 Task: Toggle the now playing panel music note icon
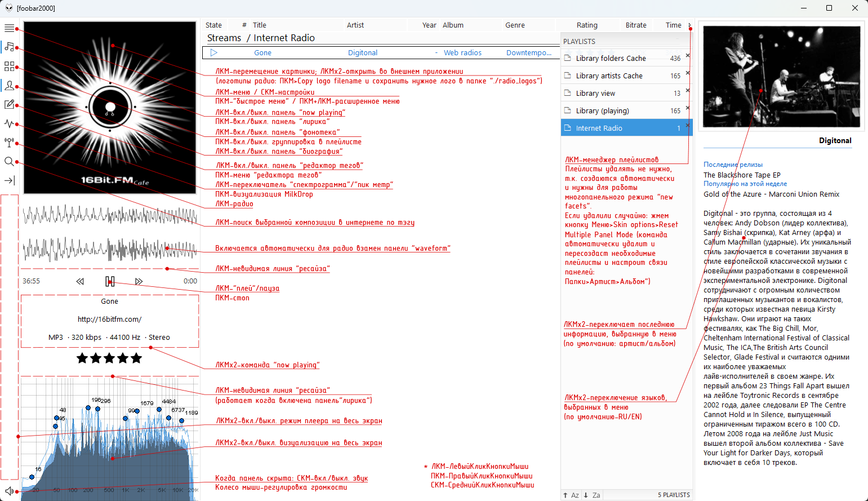coord(9,47)
